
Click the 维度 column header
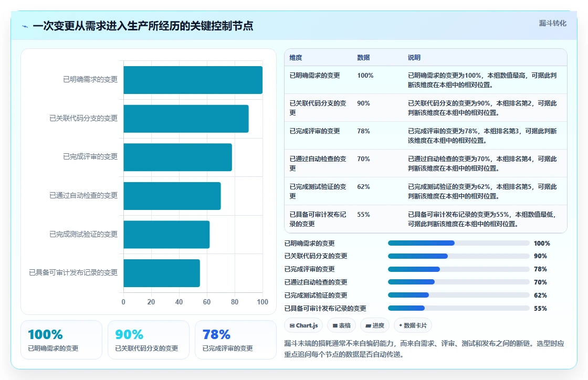(296, 57)
